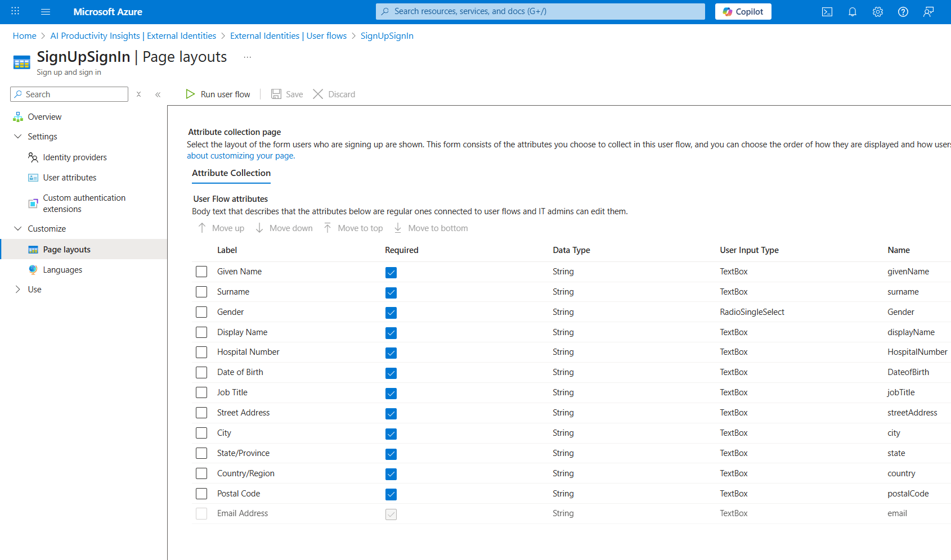Screen dimensions: 951x560
Task: Uncheck Required for Hospital Number
Action: 391,353
